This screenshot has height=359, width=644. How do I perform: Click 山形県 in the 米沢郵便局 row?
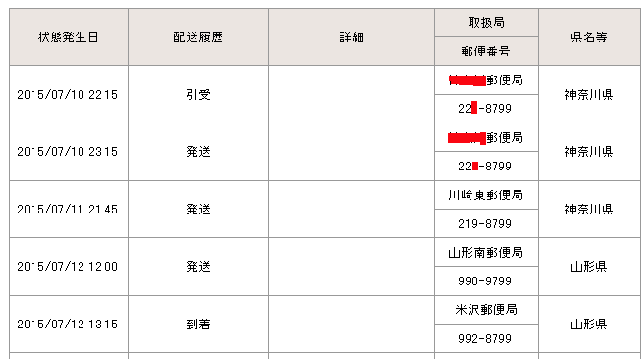[x=589, y=325]
